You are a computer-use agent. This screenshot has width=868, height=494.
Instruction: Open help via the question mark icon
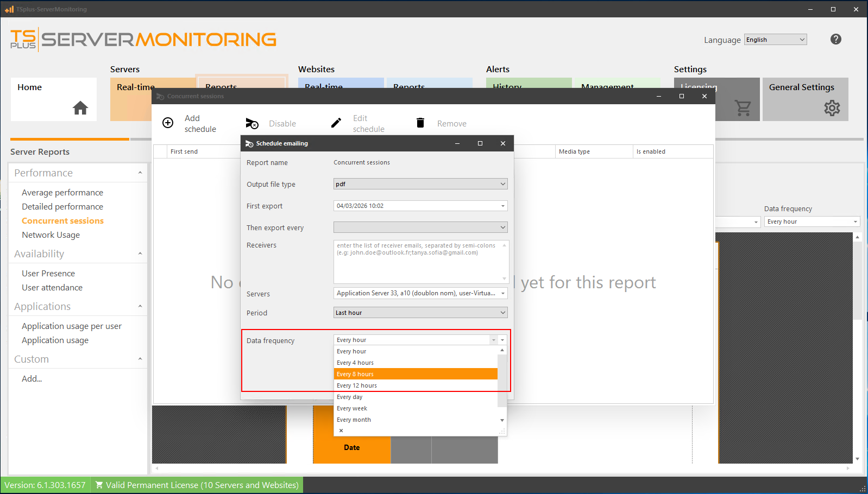pos(835,39)
